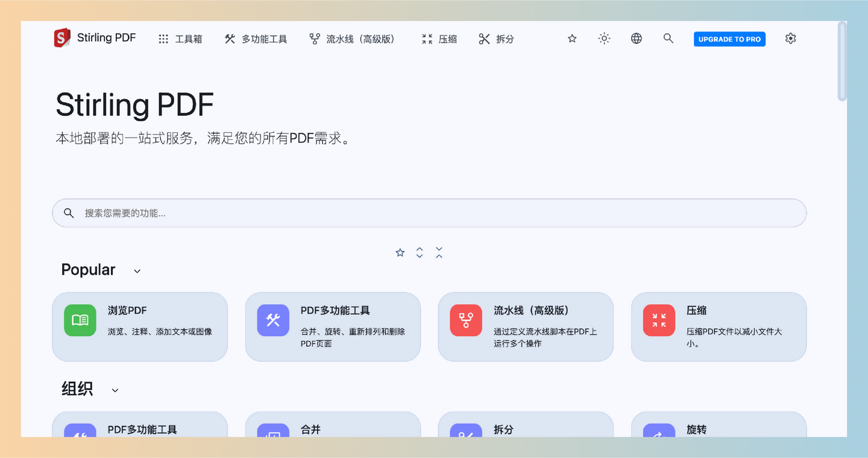Open the 流水线(高级版) card title
The image size is (868, 458).
(532, 311)
